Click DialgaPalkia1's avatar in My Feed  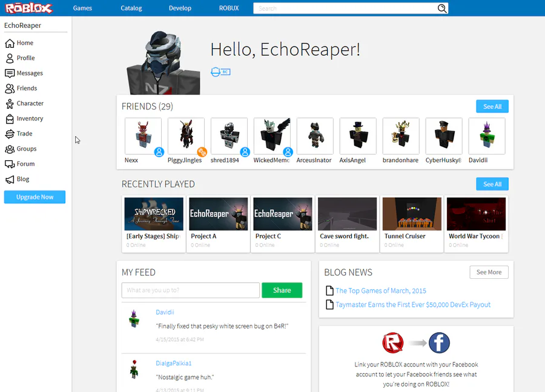click(x=134, y=370)
